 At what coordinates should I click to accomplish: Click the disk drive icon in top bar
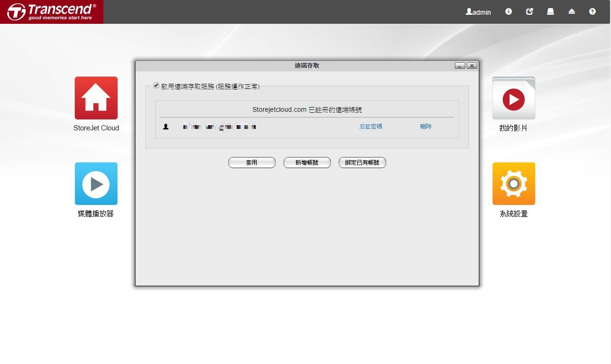coord(551,11)
